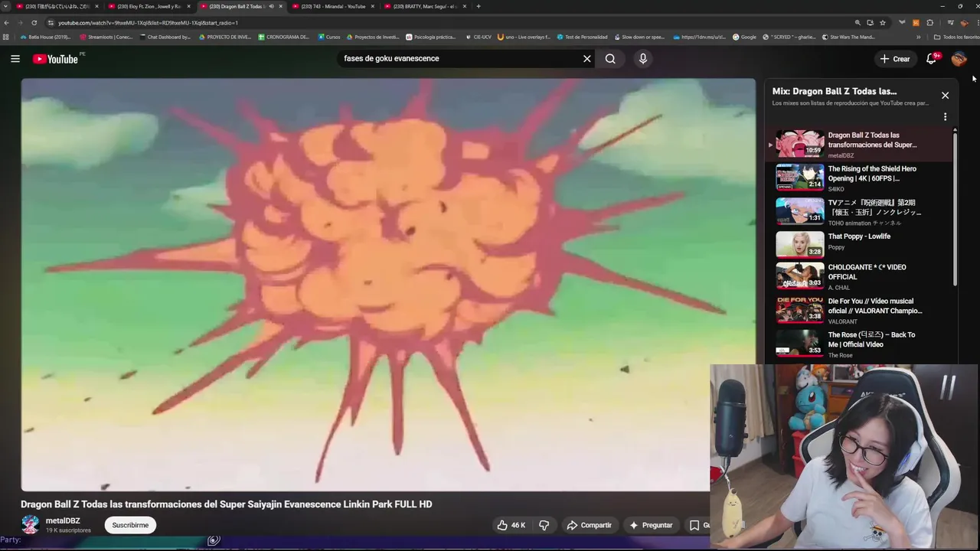Open the CRONOGRAMA DE... bookmark
Viewport: 980px width, 551px height.
click(x=284, y=37)
